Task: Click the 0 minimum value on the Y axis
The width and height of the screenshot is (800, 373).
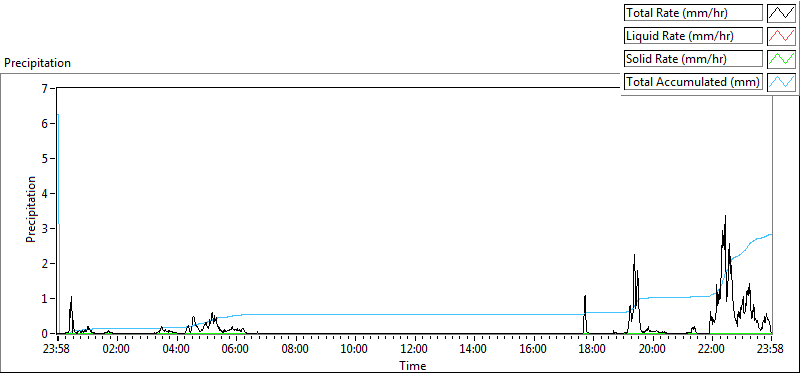Action: pyautogui.click(x=44, y=333)
